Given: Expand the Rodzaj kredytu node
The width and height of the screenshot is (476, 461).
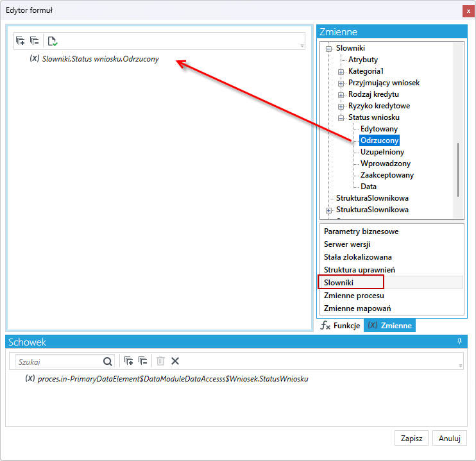Looking at the screenshot, I should (x=341, y=95).
